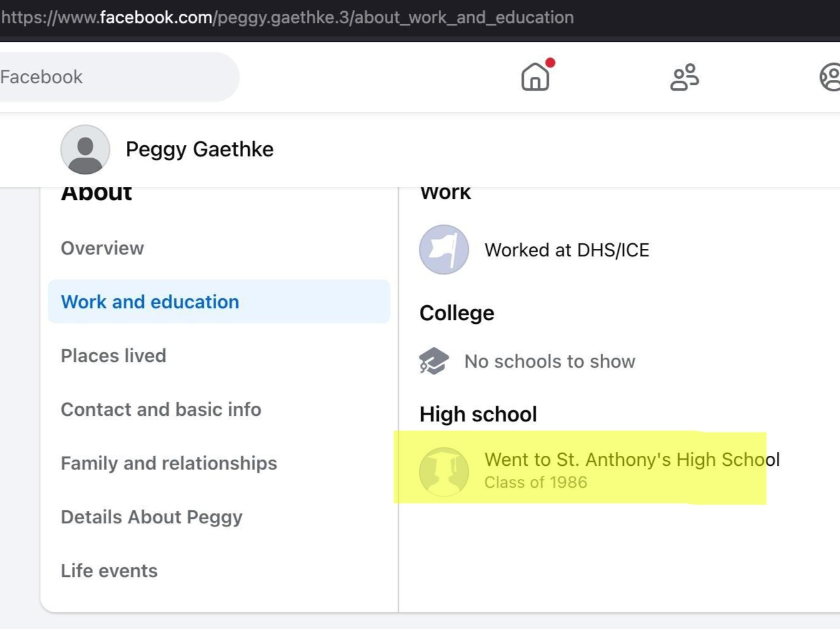
Task: Open Contact and basic info
Action: pyautogui.click(x=161, y=410)
